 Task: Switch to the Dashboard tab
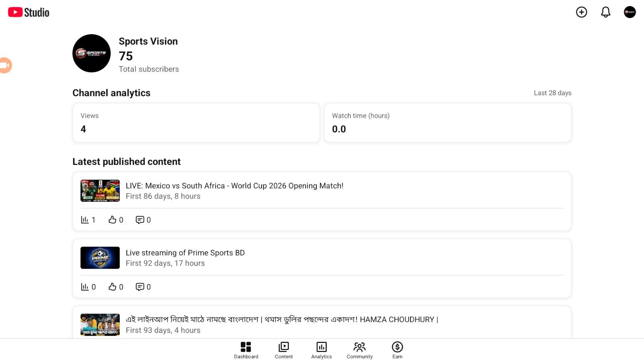pos(246,350)
